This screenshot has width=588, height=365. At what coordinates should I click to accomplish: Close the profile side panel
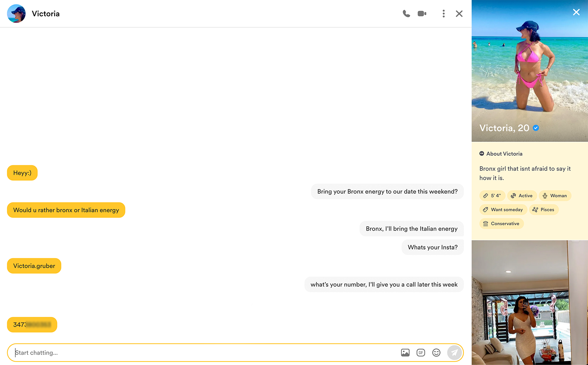(576, 12)
